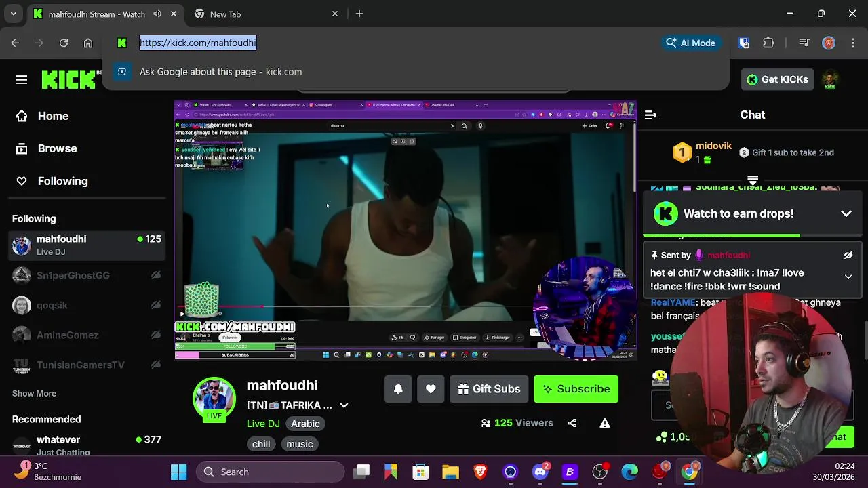Click the Get KICKs button
This screenshot has height=488, width=868.
(x=777, y=79)
